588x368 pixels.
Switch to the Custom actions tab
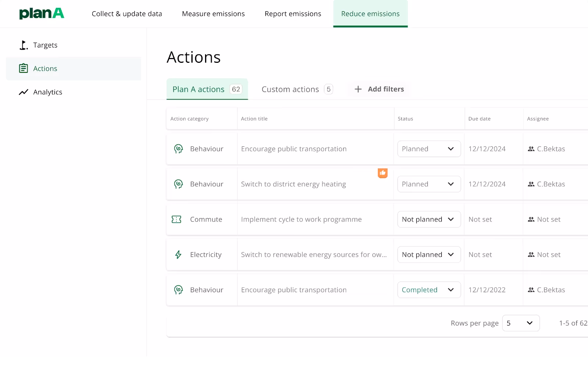pyautogui.click(x=290, y=89)
